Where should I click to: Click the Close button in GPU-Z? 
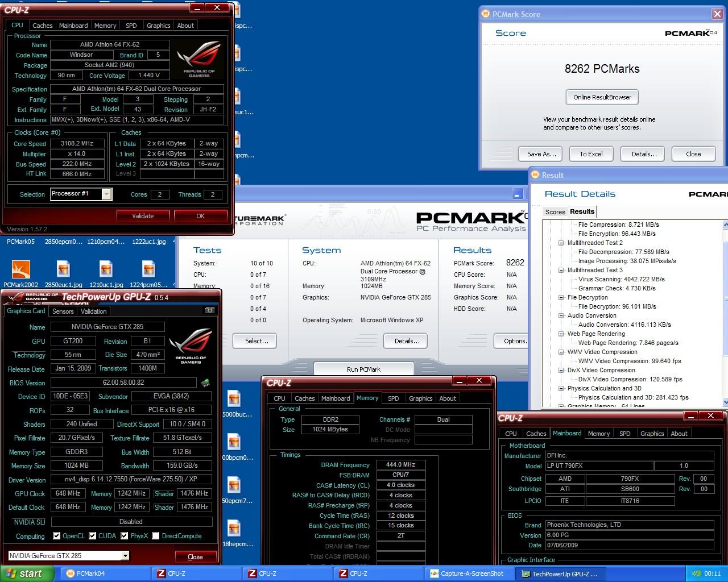tap(195, 557)
